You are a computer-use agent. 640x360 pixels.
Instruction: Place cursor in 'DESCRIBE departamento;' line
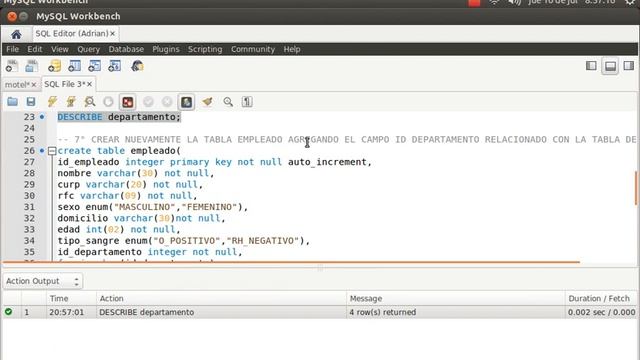[x=119, y=117]
